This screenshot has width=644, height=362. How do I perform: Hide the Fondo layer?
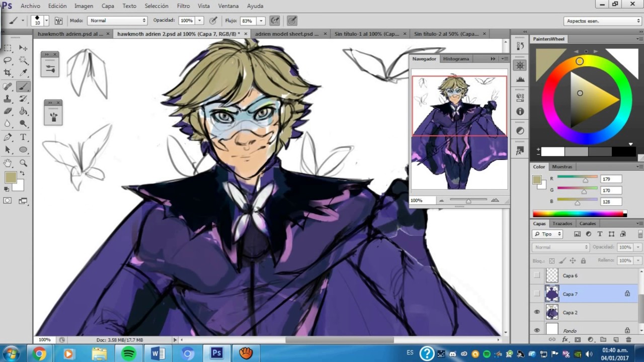[x=537, y=330]
